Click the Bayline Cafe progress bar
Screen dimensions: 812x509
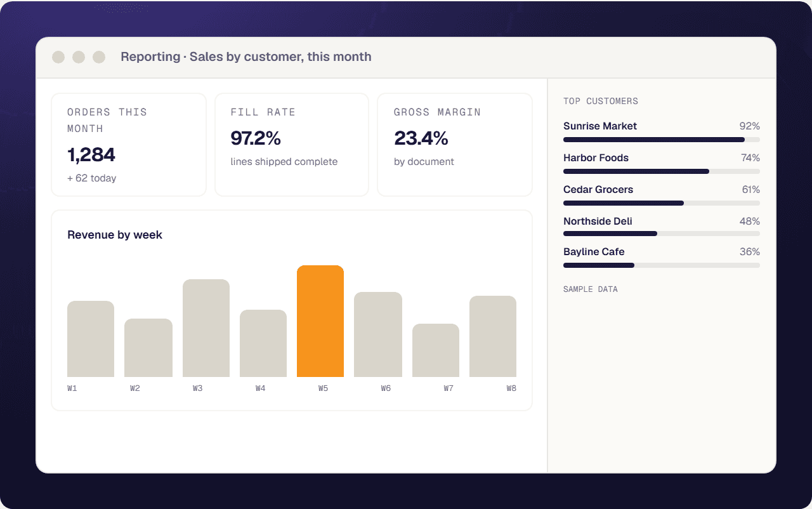(662, 265)
